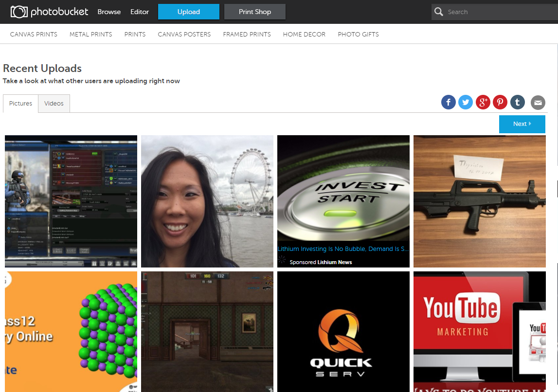This screenshot has width=558, height=392.
Task: Open Photo Gifts category
Action: pyautogui.click(x=359, y=34)
